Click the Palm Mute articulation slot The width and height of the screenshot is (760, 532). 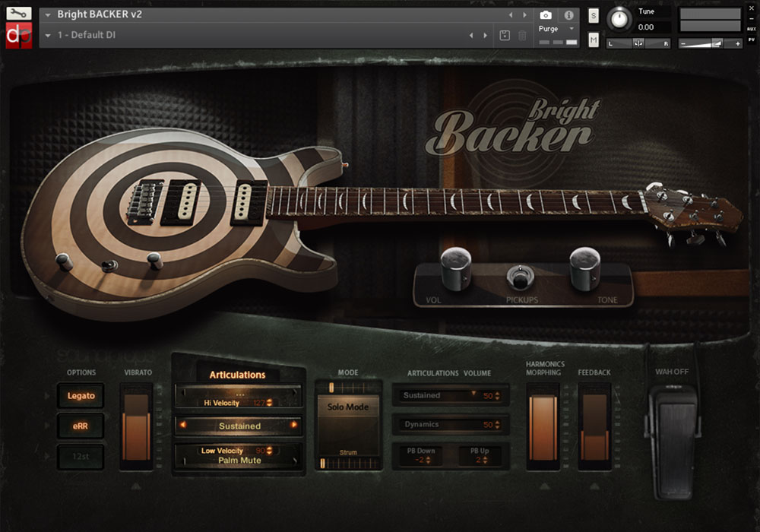[239, 461]
